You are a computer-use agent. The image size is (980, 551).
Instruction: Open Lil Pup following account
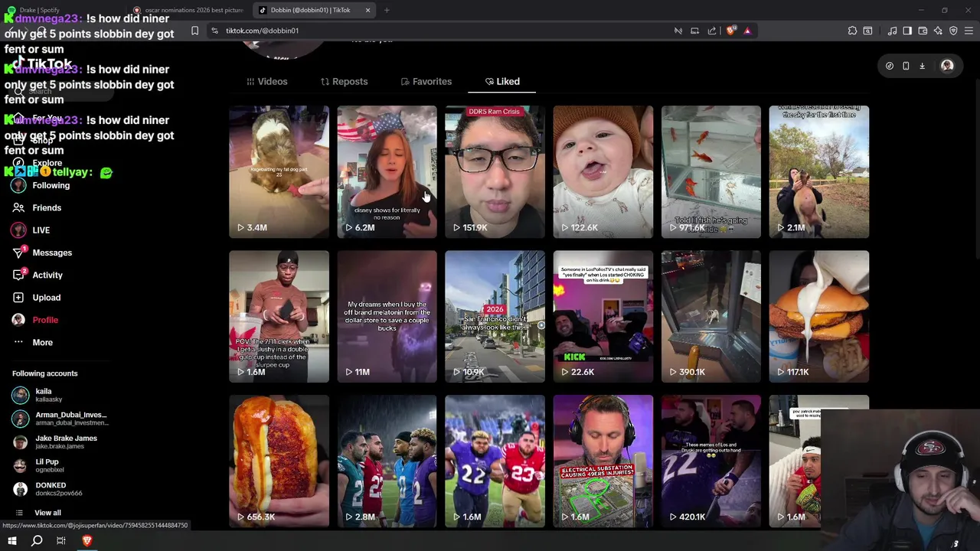click(38, 465)
